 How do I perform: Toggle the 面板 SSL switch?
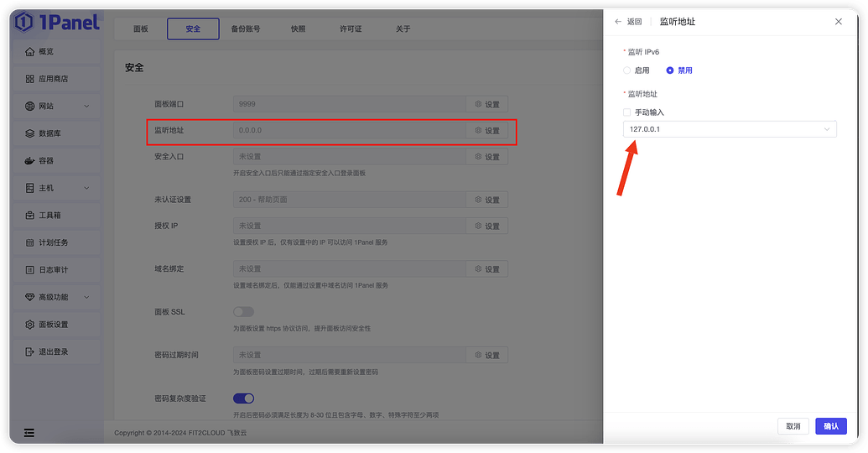[243, 312]
